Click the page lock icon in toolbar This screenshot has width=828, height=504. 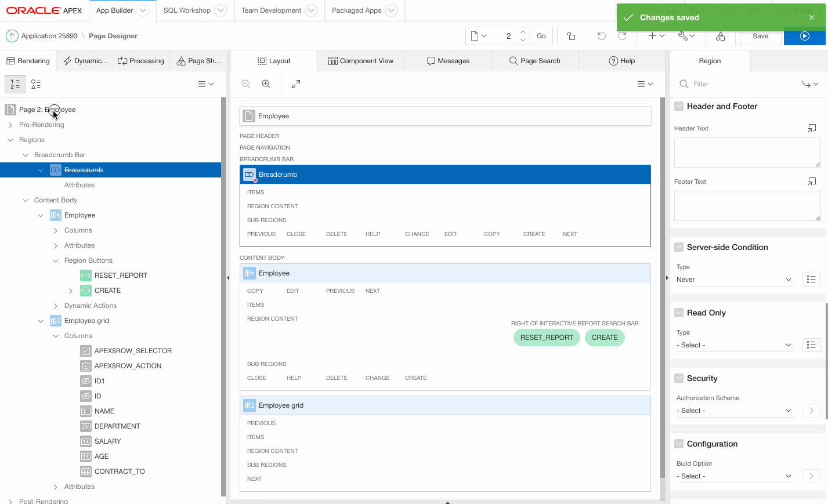pos(571,36)
